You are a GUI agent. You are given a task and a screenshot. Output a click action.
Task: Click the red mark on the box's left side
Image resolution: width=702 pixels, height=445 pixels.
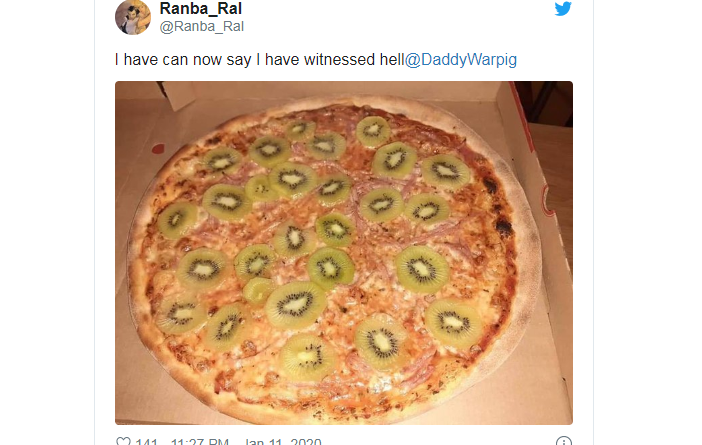click(158, 148)
